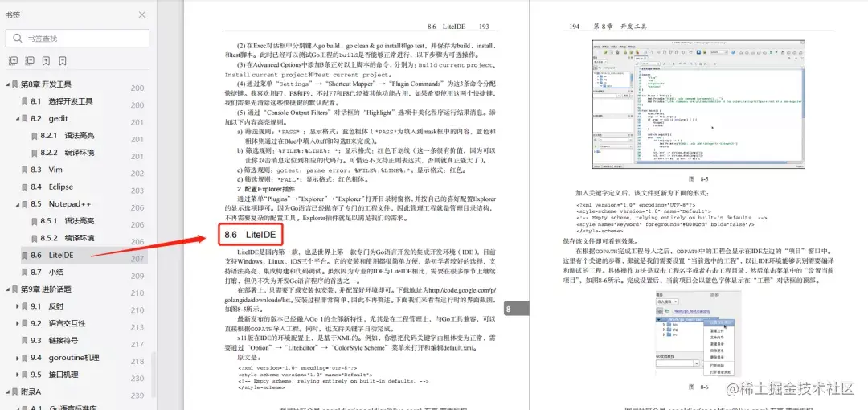Expand the 9.1 反射 node
The image size is (868, 410).
pos(18,306)
